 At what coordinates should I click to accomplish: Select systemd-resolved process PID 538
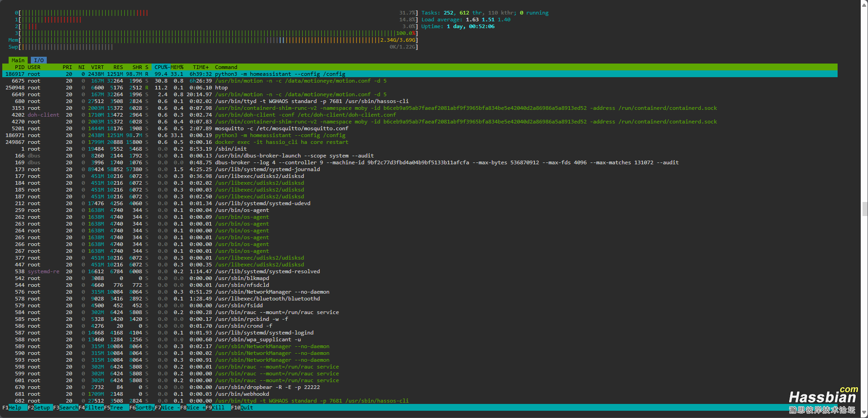[420, 271]
